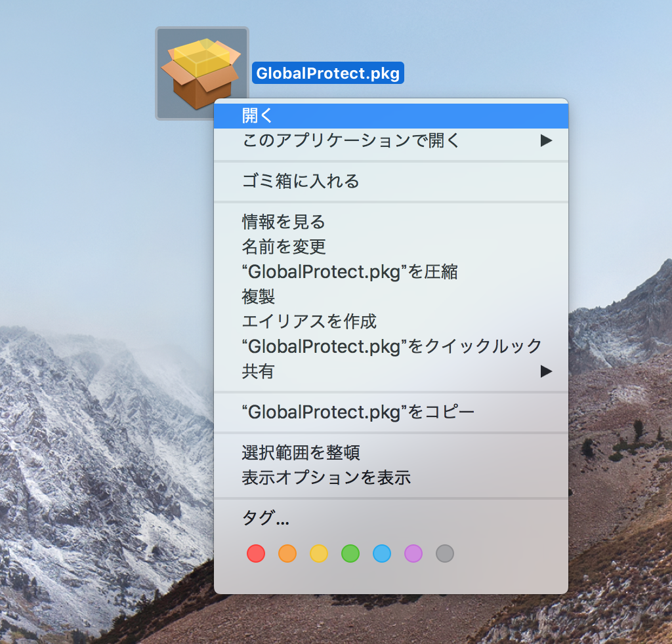Screen dimensions: 672x644
Task: Compress with "GlobalProtect.pkg"を圧縮
Action: pos(391,272)
